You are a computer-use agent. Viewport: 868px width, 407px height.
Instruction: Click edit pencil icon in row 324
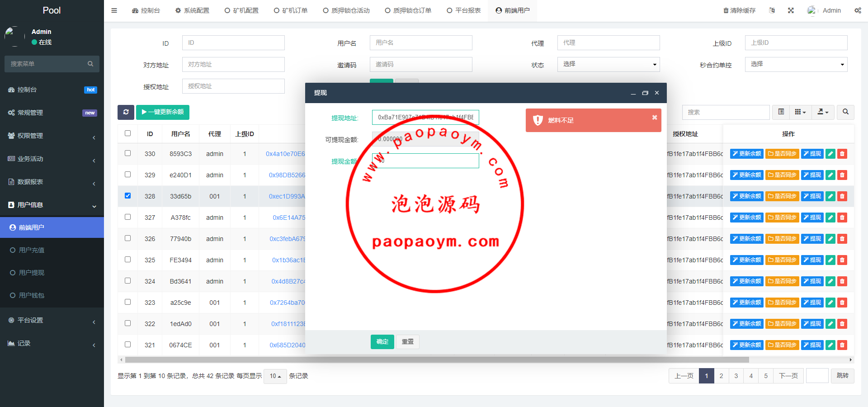click(830, 281)
